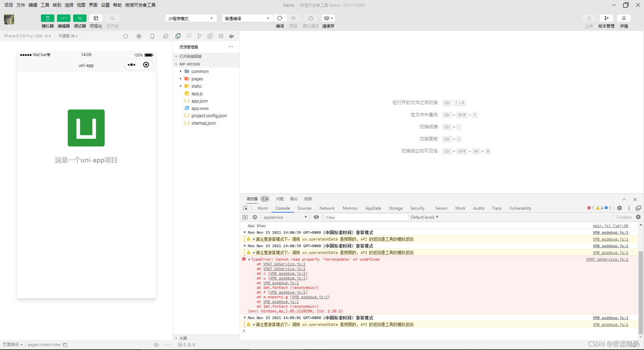This screenshot has width=644, height=350.
Task: Open DevTools settings gear icon
Action: (620, 208)
